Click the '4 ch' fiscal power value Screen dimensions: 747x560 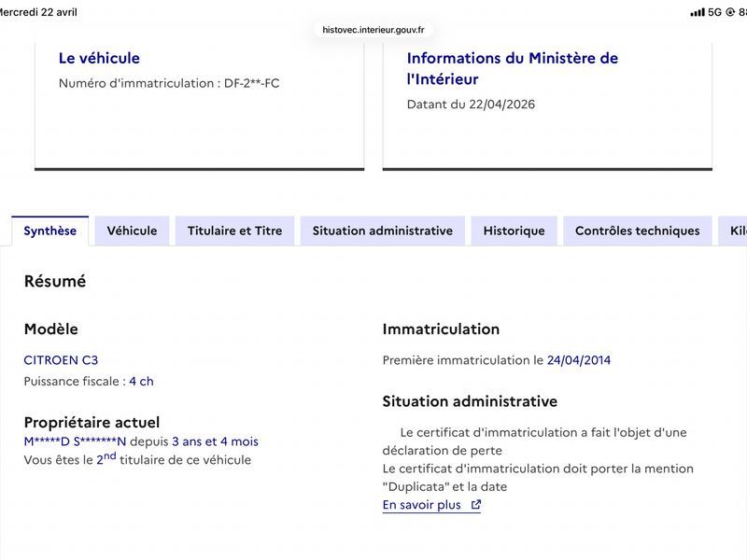tap(142, 382)
